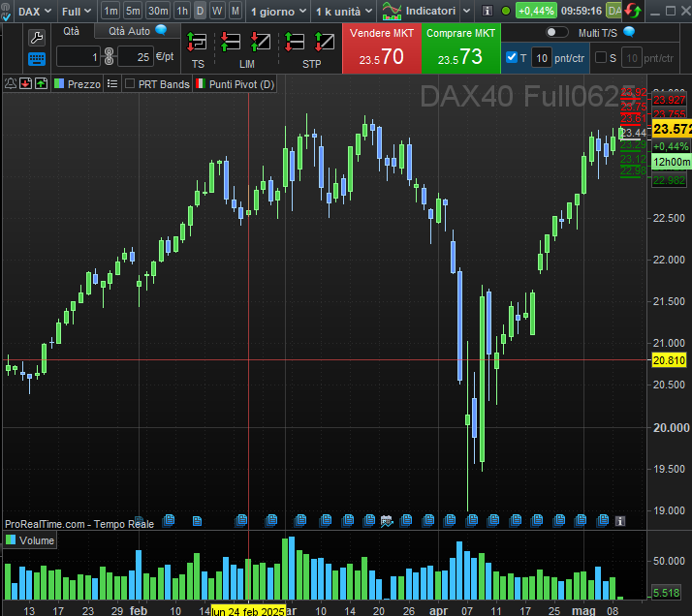
Task: Uncheck the T target checkbox
Action: [512, 57]
